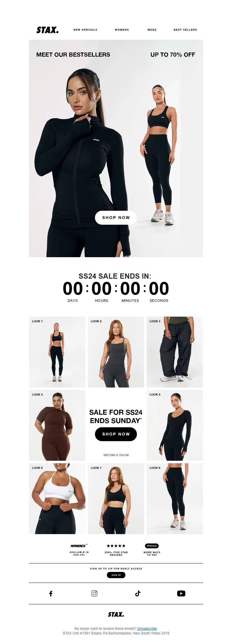Image resolution: width=232 pixels, height=644 pixels.
Task: Click the Sign Up VIP button
Action: [116, 575]
